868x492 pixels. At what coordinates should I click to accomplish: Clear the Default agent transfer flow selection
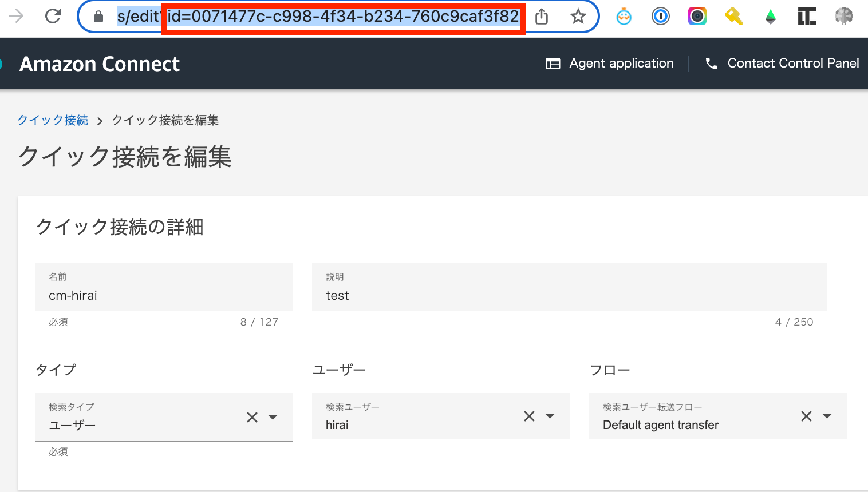click(x=806, y=416)
